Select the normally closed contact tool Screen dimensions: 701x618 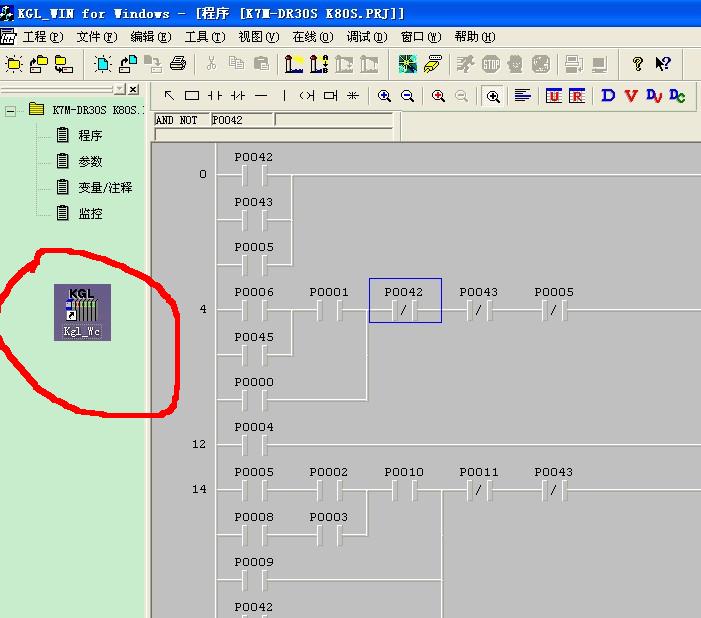click(x=238, y=96)
